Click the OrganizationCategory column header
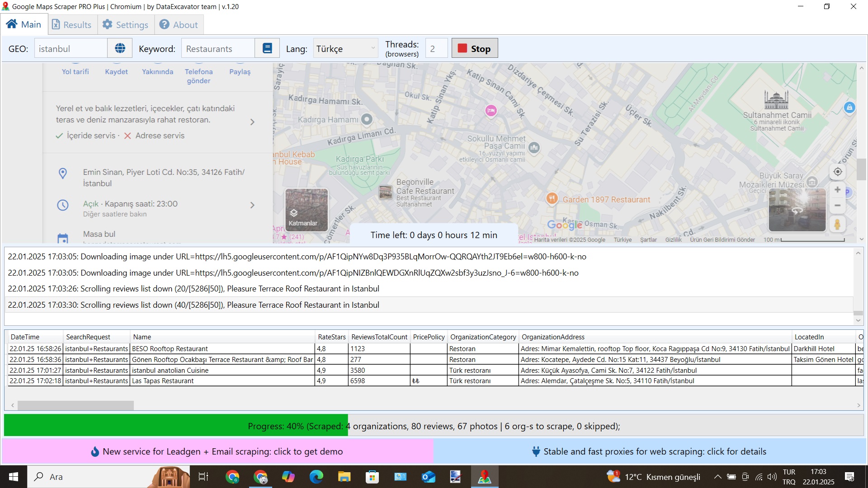This screenshot has height=488, width=868. (483, 337)
